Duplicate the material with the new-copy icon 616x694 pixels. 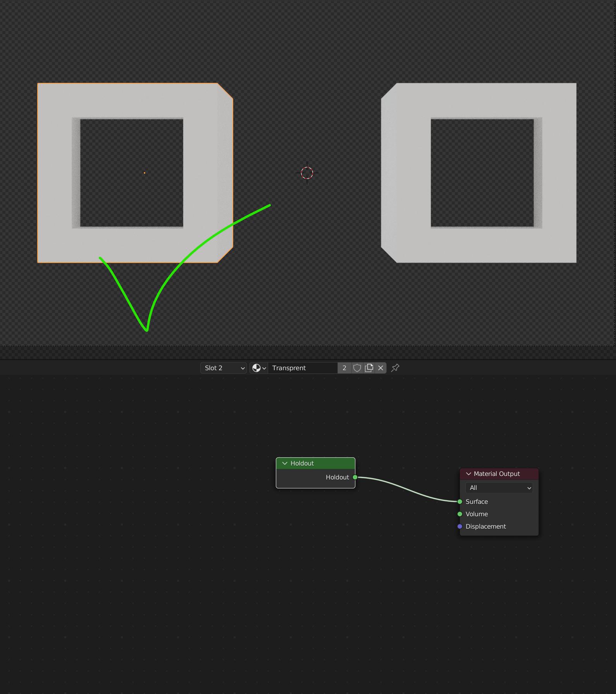point(369,368)
